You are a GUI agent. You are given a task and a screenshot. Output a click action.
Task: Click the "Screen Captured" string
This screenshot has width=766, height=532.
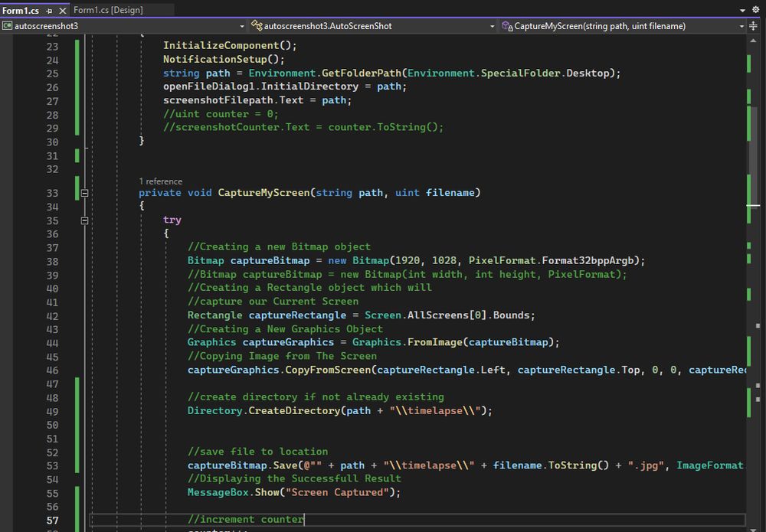(337, 492)
